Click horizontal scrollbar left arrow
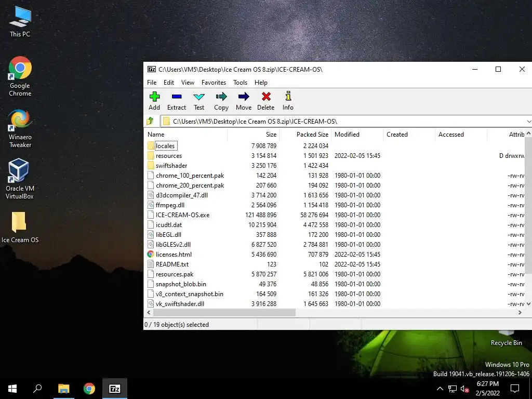Viewport: 532px width, 399px height. point(149,312)
